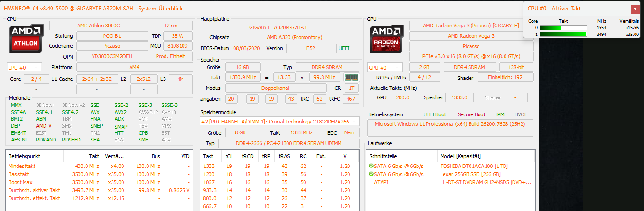Click the F52 BIOS version field

pos(311,48)
